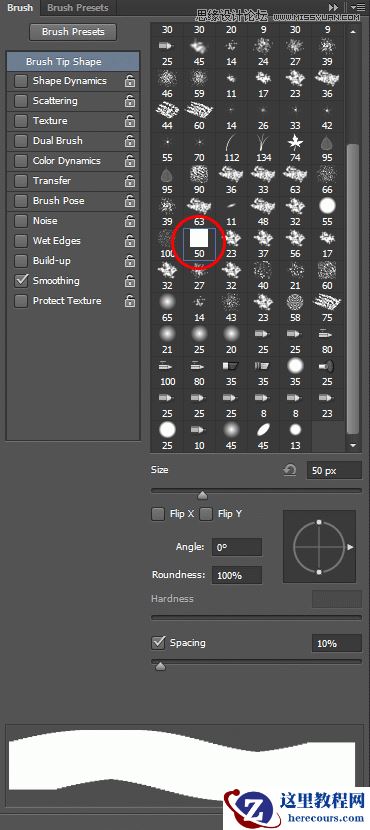
Task: Tick the Transfer checkbox
Action: pos(21,181)
